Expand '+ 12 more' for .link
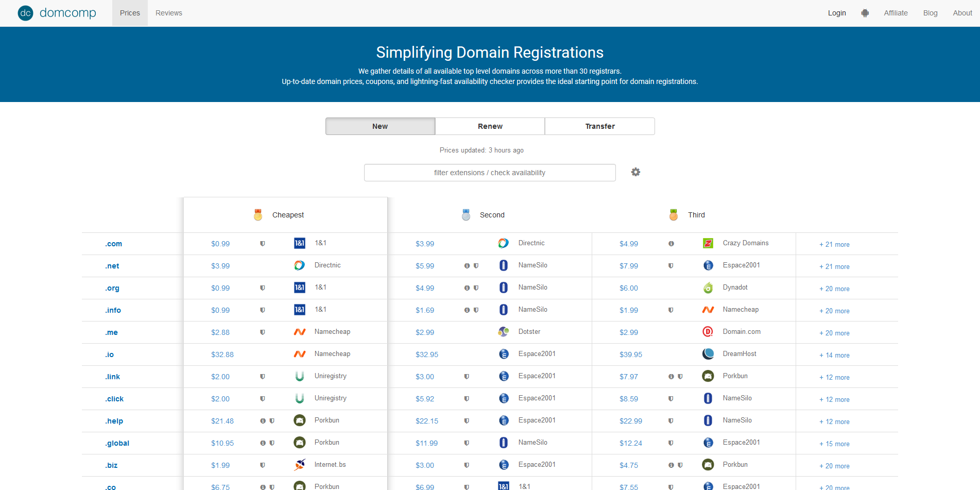The image size is (980, 490). tap(834, 377)
